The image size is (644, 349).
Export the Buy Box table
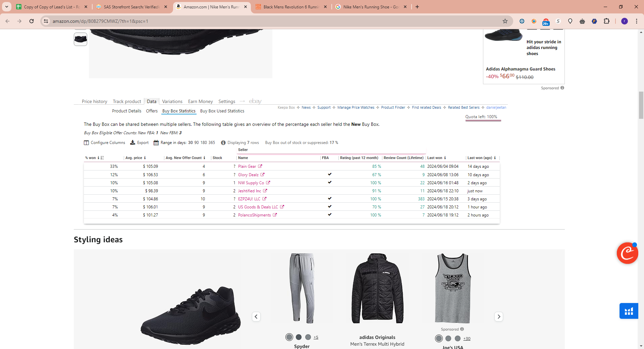(x=140, y=143)
